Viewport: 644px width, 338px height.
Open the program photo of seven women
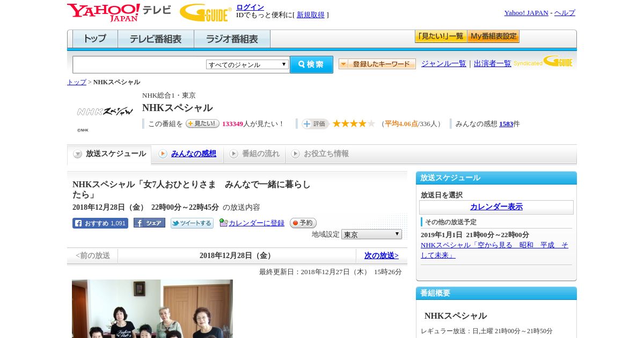coord(152,308)
